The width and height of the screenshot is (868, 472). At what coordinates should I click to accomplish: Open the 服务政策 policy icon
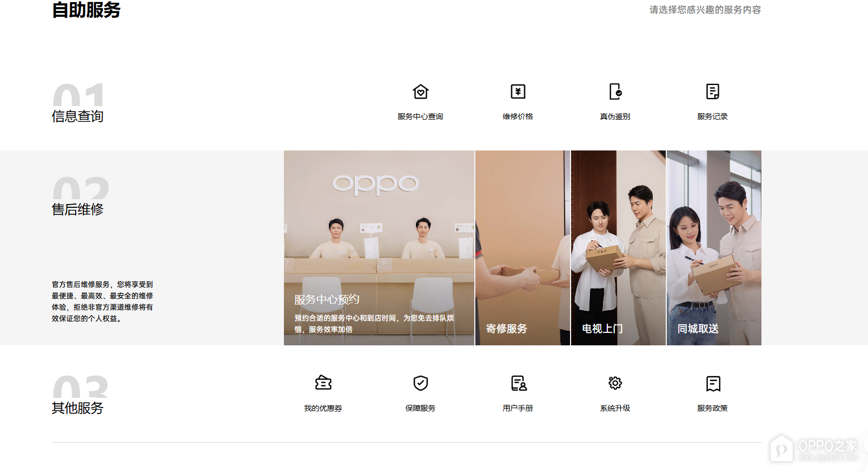(713, 383)
